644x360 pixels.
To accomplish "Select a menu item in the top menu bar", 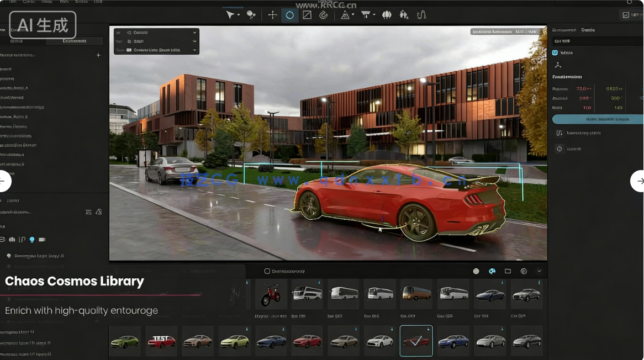I will [30, 2].
